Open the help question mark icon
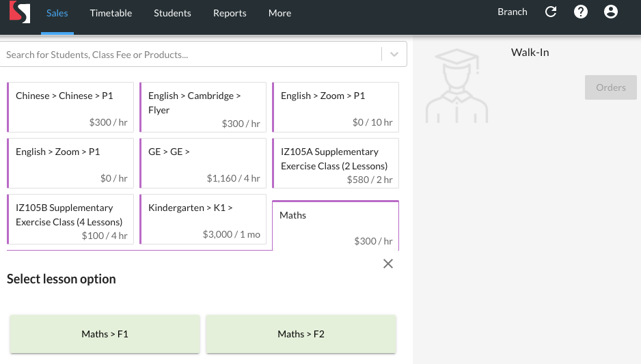 tap(581, 12)
